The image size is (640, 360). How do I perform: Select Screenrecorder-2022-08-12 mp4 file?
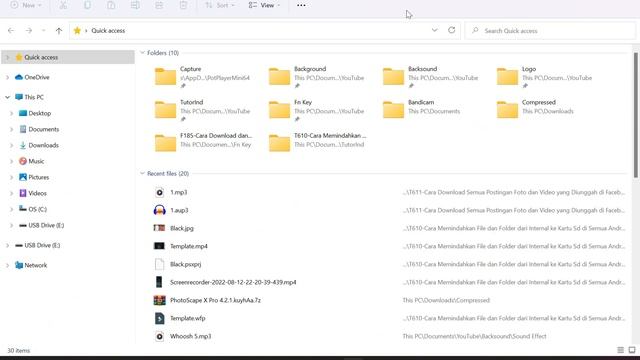pos(388,282)
